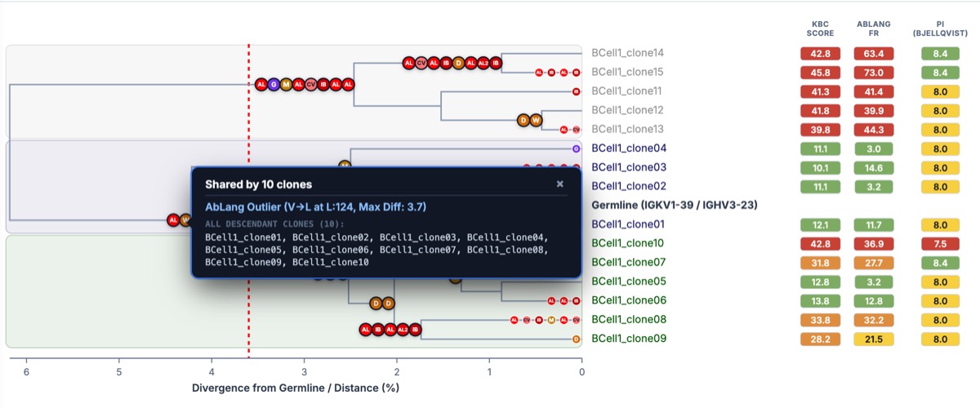Click the orange D marker on clone14 branch
The width and height of the screenshot is (980, 408).
(x=458, y=63)
